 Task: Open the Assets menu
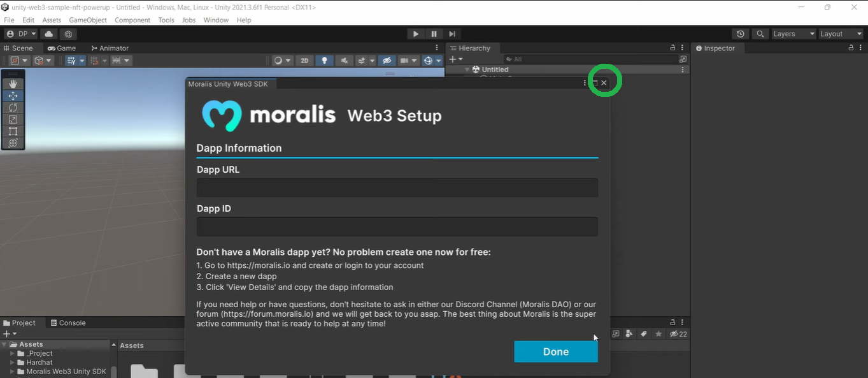pyautogui.click(x=52, y=20)
